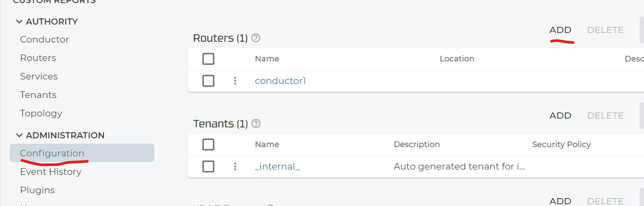Image resolution: width=644 pixels, height=206 pixels.
Task: Select all routers with header checkbox
Action: click(208, 59)
